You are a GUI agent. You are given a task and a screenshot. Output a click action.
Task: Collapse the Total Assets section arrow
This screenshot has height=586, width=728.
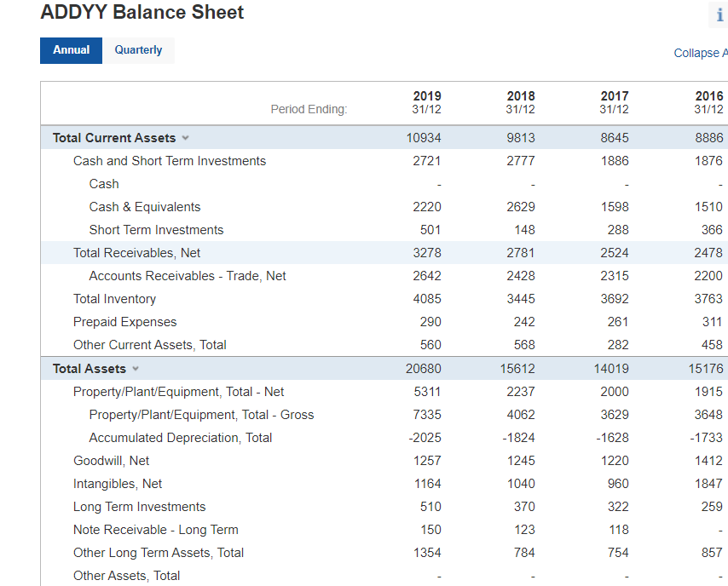136,369
